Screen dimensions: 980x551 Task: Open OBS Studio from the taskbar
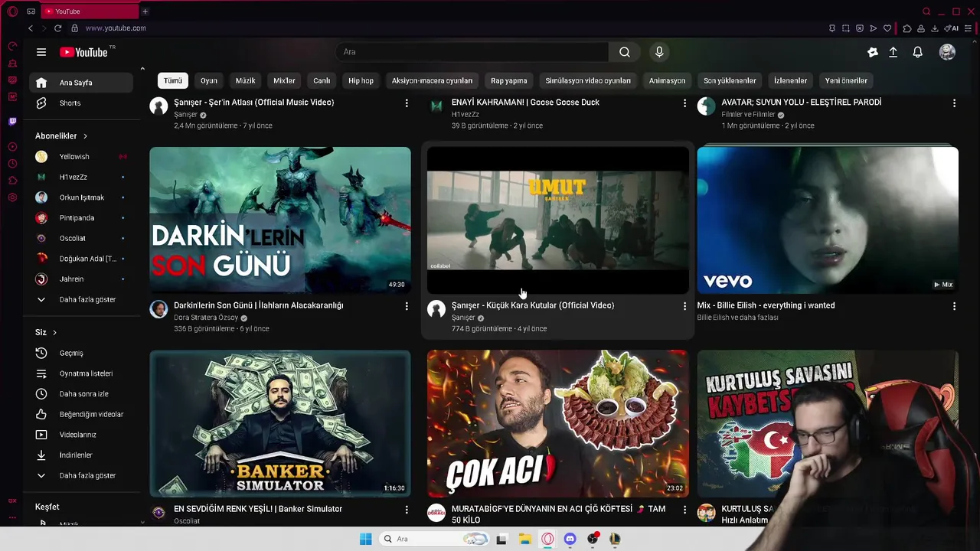tap(592, 539)
